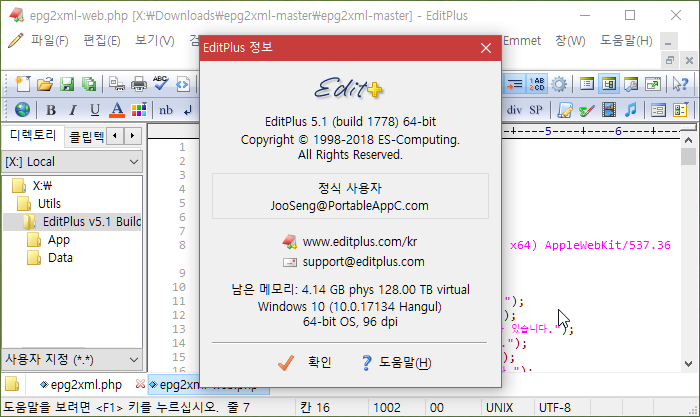Screen dimensions: 700x417
Task: Click the folder icon in document tab bar
Action: click(12, 384)
